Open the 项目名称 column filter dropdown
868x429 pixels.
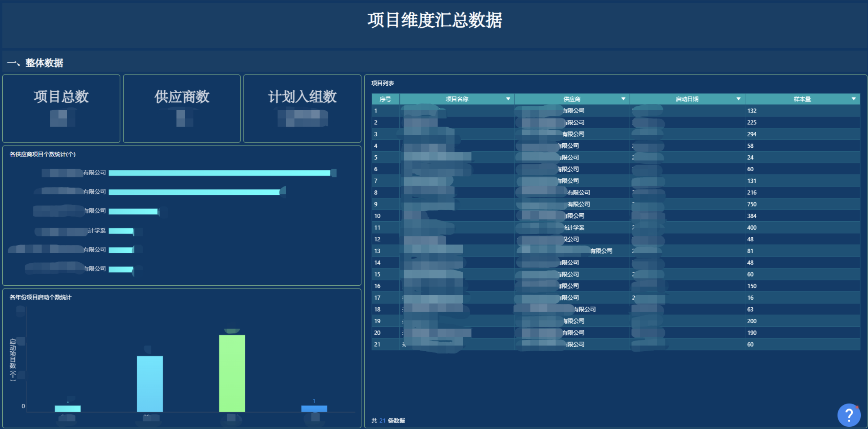pos(508,99)
